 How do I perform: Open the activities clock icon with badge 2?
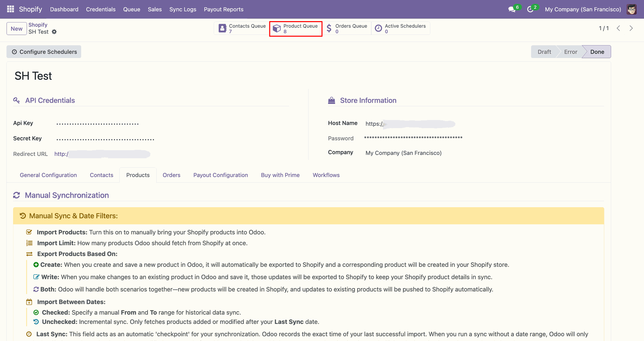click(530, 9)
